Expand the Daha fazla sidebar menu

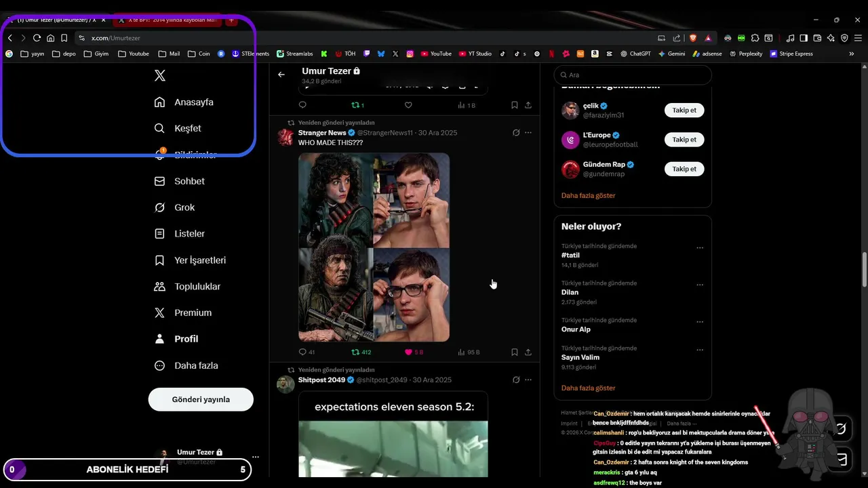coord(186,365)
